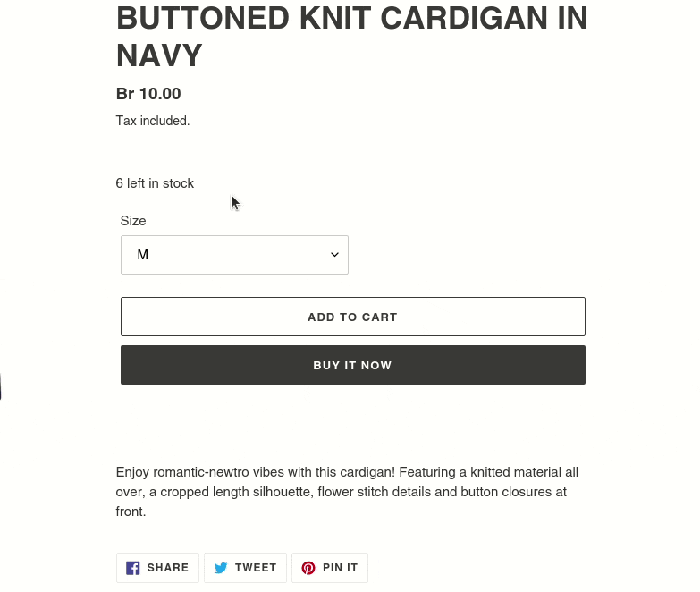Click the Tax included note
Viewport: 700px width, 592px height.
[x=153, y=121]
